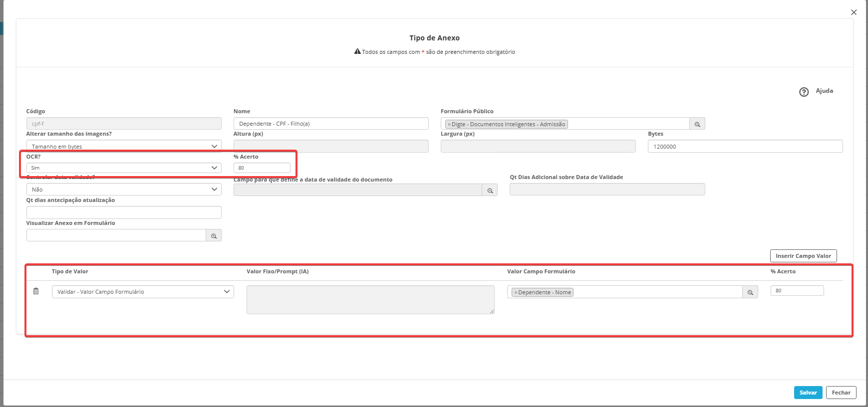Click the validity date definition field
The height and width of the screenshot is (407, 868).
point(358,190)
